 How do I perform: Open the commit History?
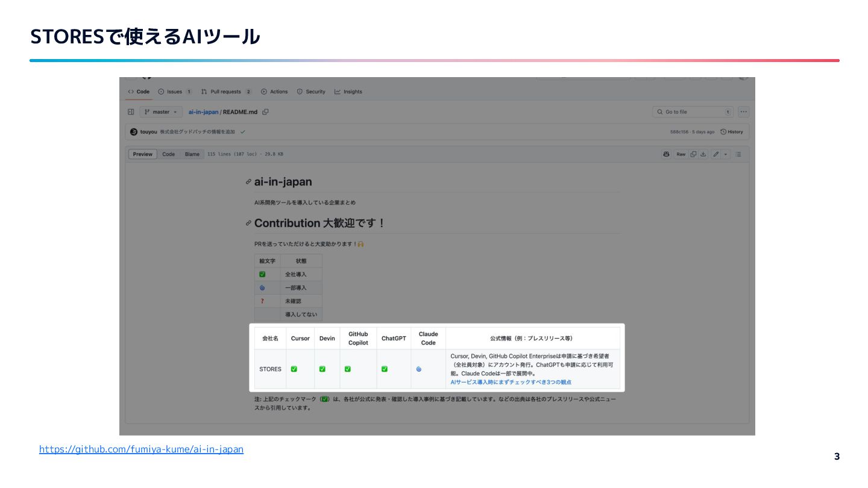tap(732, 132)
